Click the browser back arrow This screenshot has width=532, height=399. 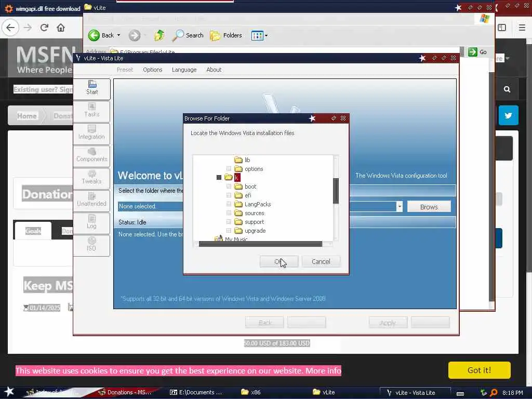[x=10, y=28]
